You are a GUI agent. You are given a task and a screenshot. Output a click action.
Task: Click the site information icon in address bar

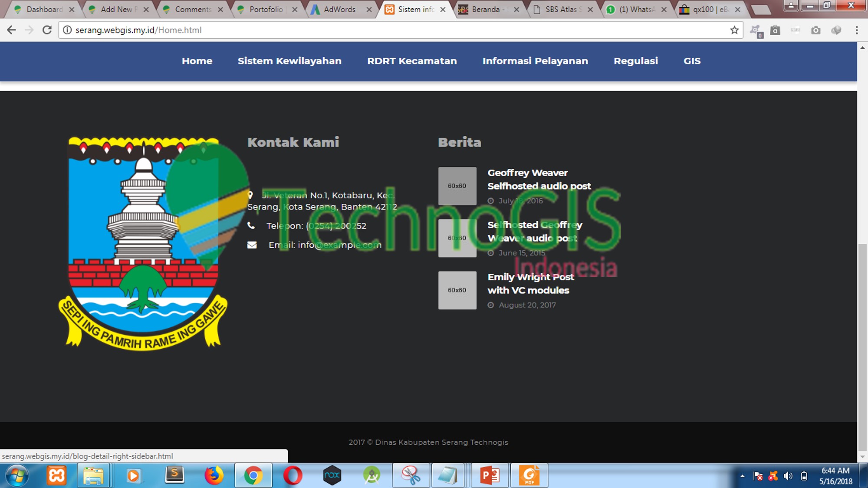coord(67,30)
